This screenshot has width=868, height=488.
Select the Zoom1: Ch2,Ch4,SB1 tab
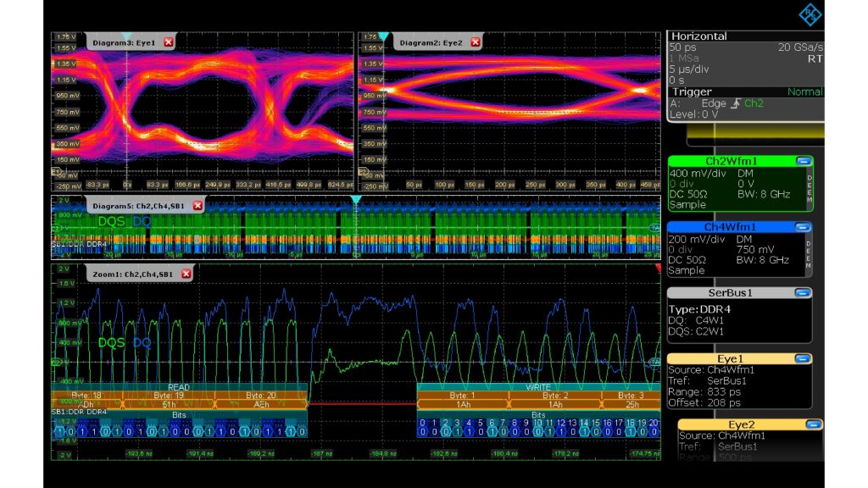tap(133, 274)
